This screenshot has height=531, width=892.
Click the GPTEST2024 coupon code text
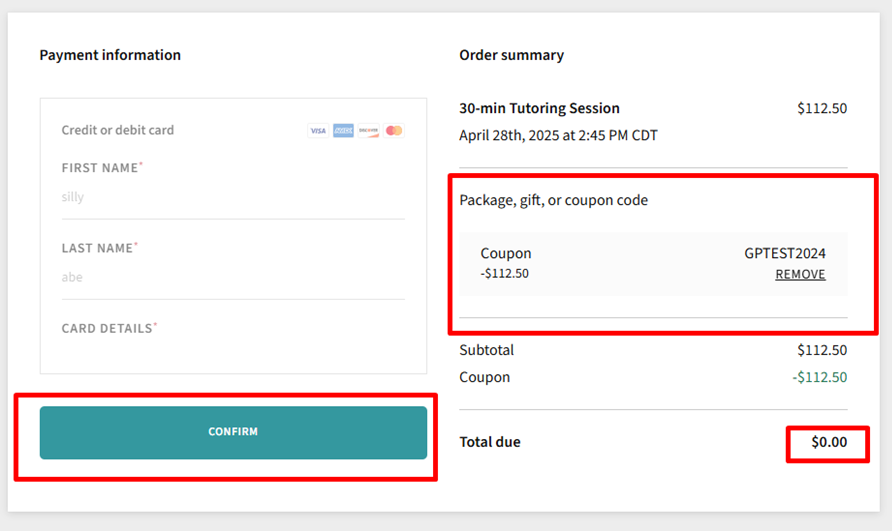click(785, 253)
